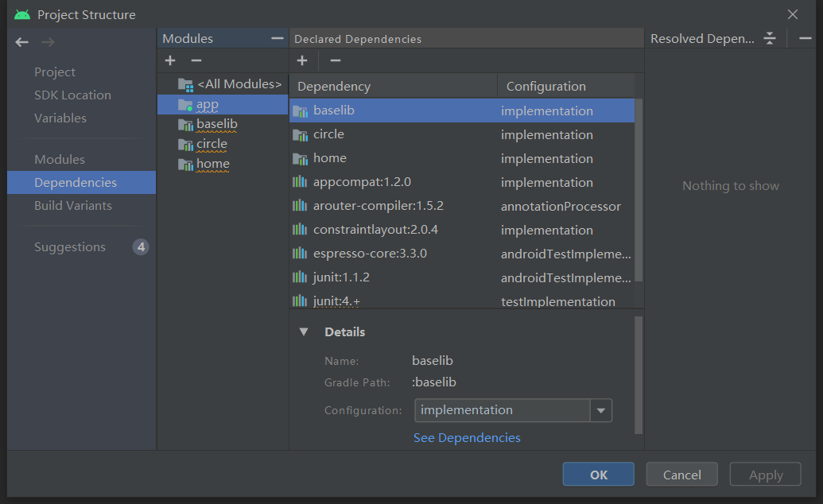Open the Build Variants section
The width and height of the screenshot is (823, 504).
tap(73, 205)
